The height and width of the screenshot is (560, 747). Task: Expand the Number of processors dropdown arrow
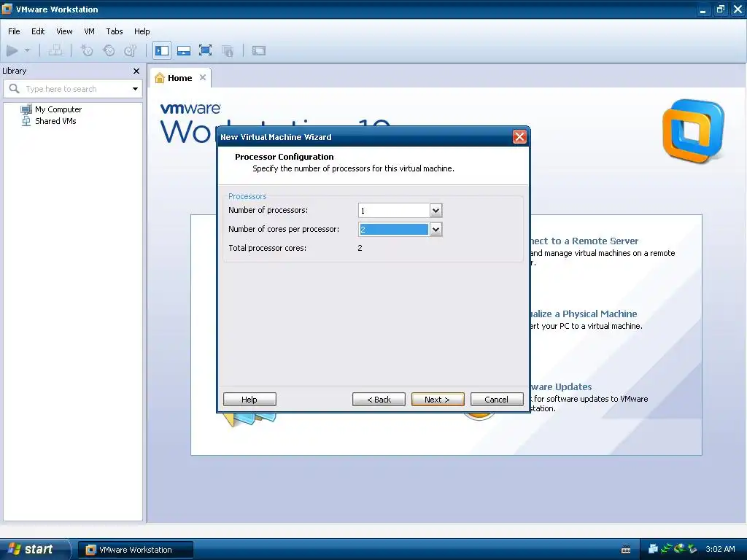click(436, 211)
